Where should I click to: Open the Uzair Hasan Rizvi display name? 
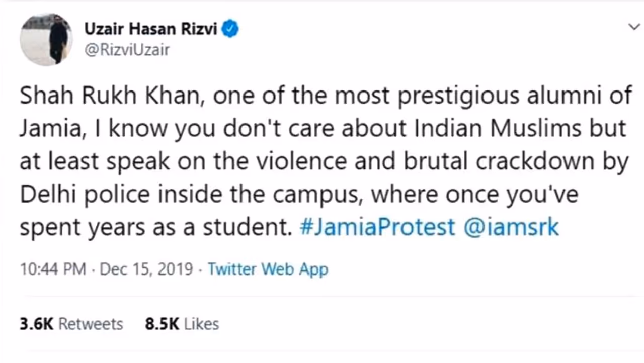point(151,29)
